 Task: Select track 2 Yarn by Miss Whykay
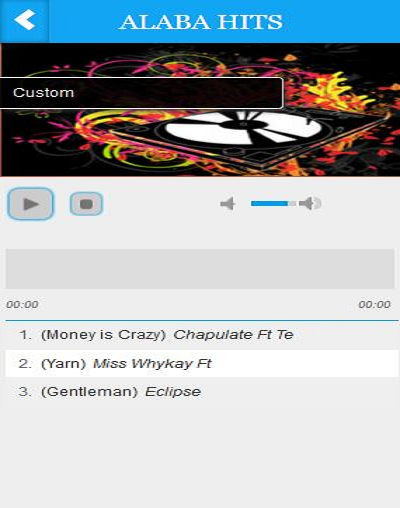[202, 363]
